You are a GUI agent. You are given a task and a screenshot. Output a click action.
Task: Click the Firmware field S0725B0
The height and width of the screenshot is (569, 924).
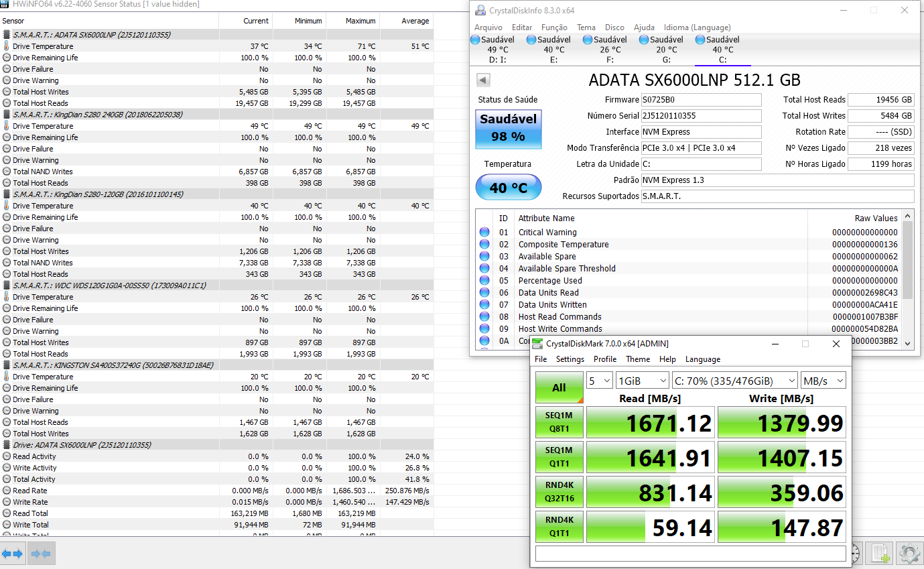[x=701, y=100]
